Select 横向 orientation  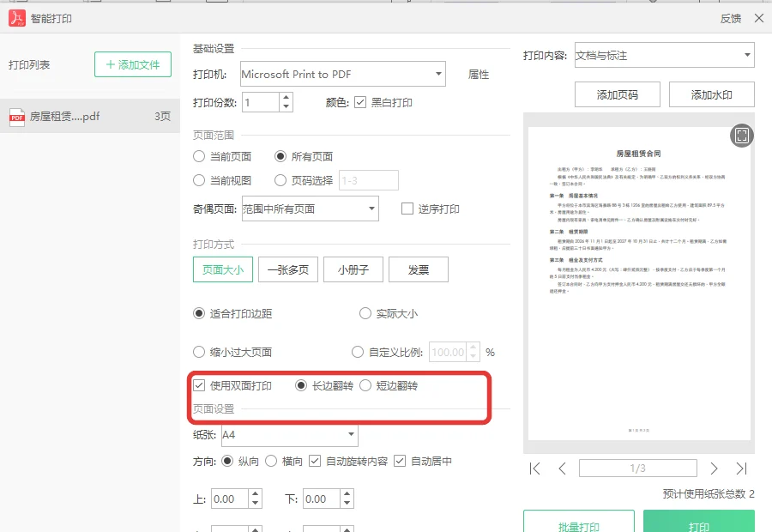(x=271, y=461)
